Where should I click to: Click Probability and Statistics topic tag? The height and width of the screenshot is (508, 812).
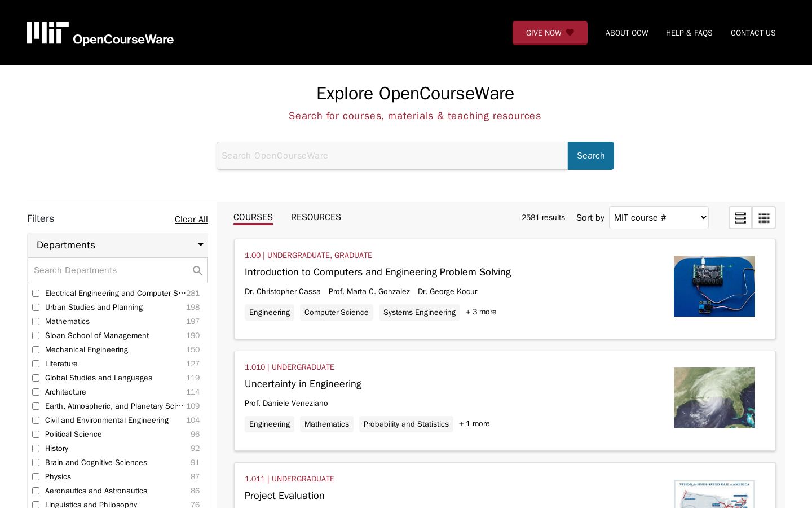406,424
